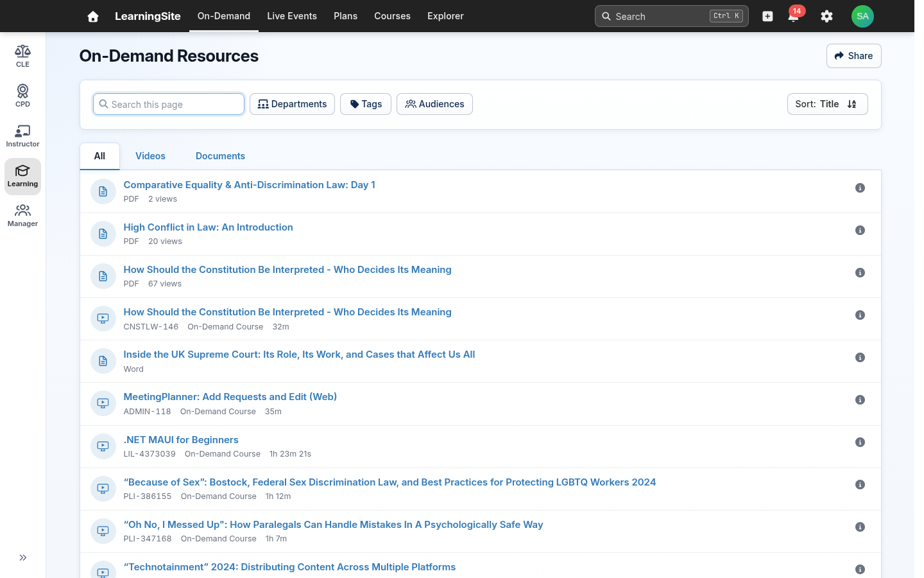Open Courses in top navigation
The image size is (924, 578).
[392, 16]
